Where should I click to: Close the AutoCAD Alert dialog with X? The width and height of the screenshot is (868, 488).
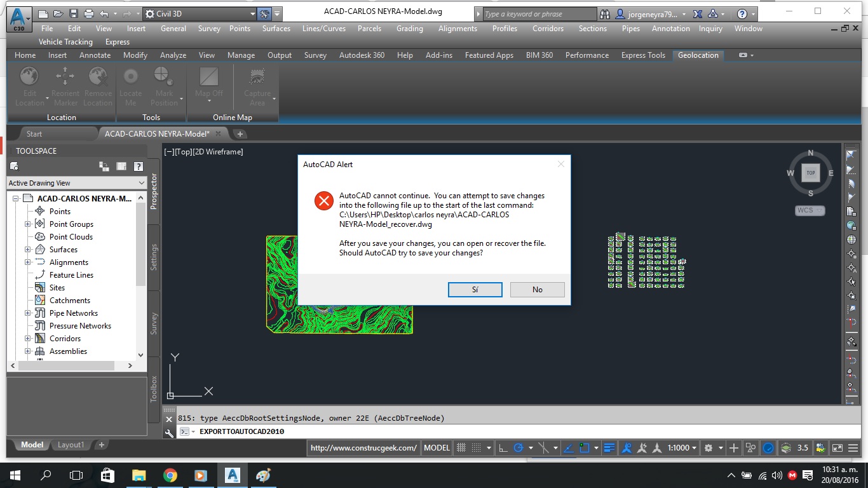tap(560, 165)
